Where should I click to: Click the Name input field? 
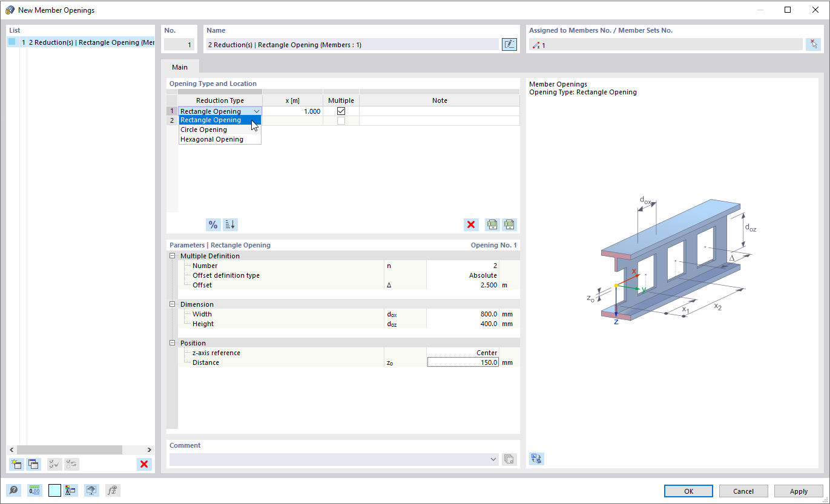coord(352,44)
